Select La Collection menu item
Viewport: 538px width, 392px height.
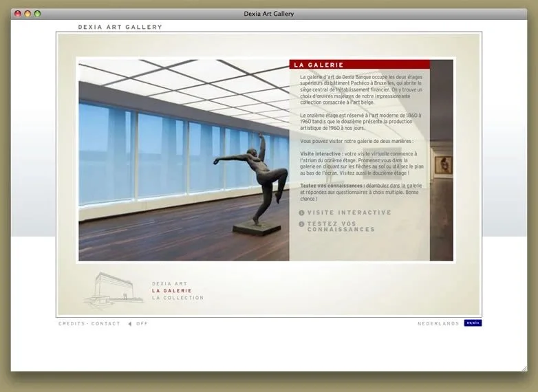click(x=177, y=298)
